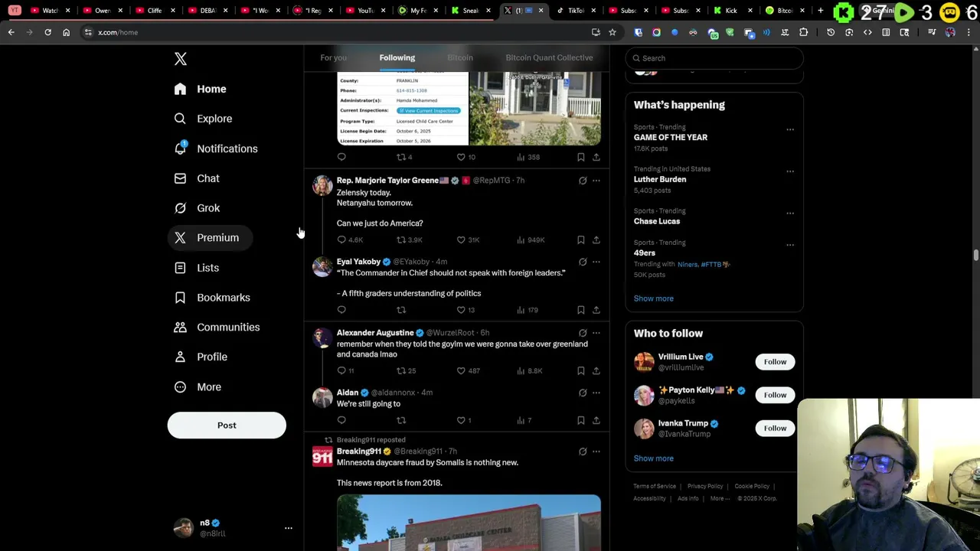Repost Eyal Yakoby's post
The image size is (980, 551).
pos(400,310)
